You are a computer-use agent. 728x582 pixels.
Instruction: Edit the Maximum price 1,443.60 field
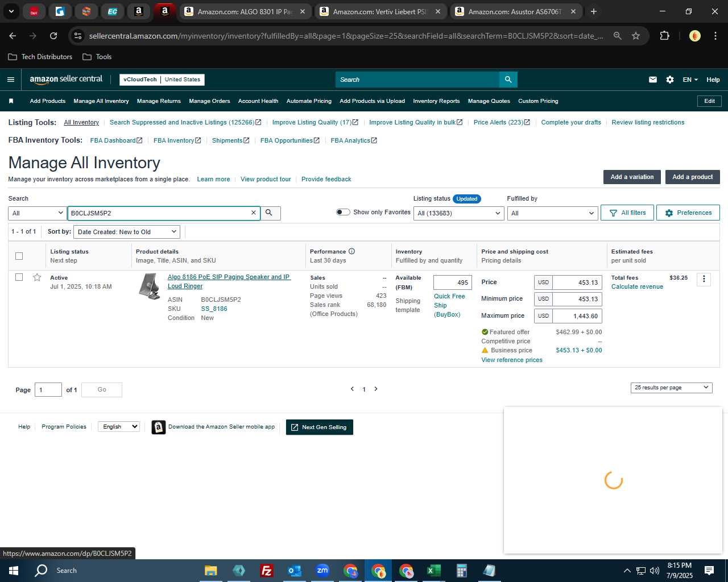coord(577,316)
